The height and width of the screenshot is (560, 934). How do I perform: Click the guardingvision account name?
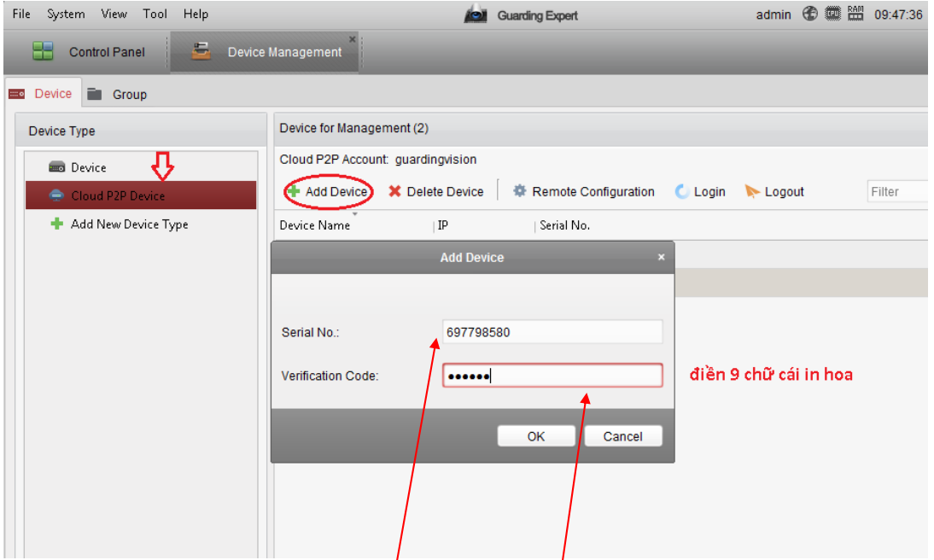point(435,159)
